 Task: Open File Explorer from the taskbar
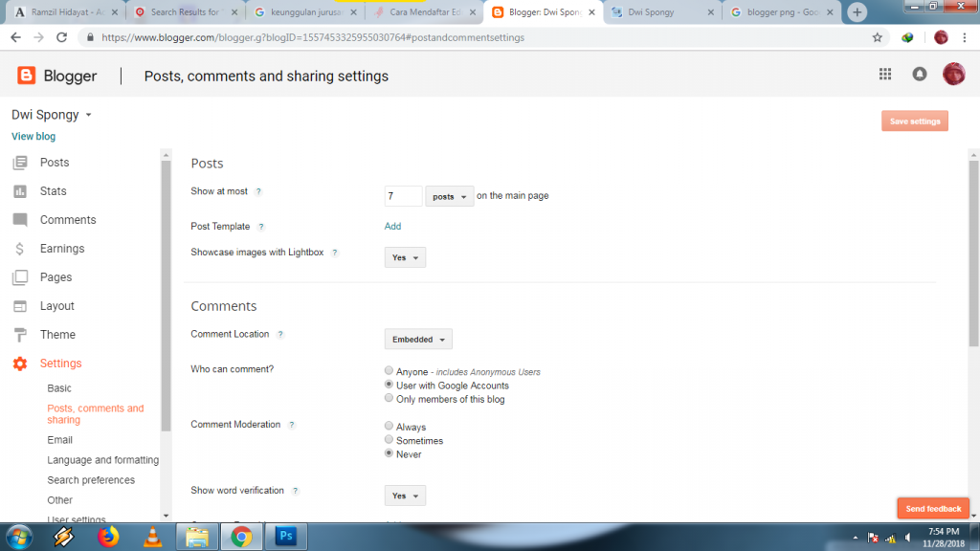click(197, 537)
